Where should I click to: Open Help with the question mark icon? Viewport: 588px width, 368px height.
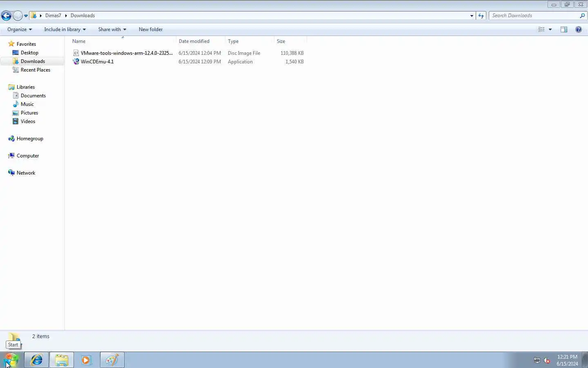point(579,29)
